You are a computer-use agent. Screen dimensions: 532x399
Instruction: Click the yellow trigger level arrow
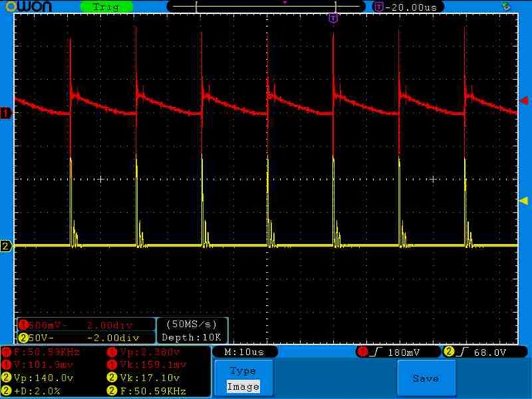click(x=524, y=201)
